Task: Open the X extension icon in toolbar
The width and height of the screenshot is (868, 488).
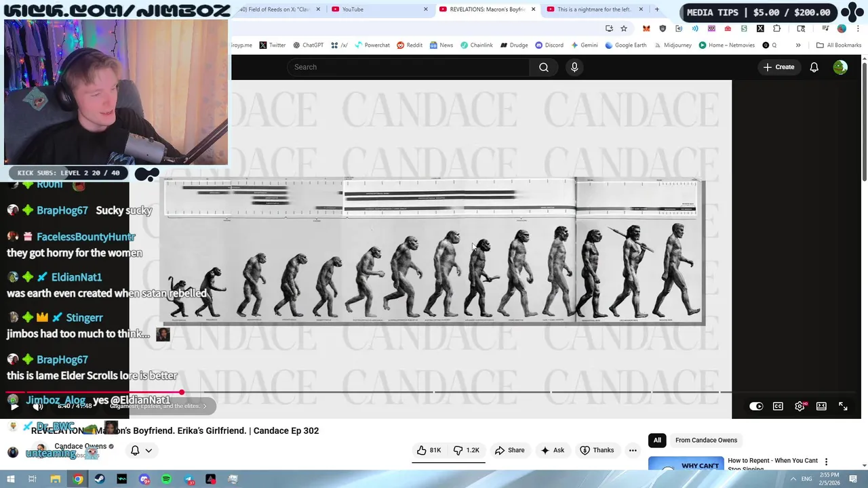Action: (760, 28)
